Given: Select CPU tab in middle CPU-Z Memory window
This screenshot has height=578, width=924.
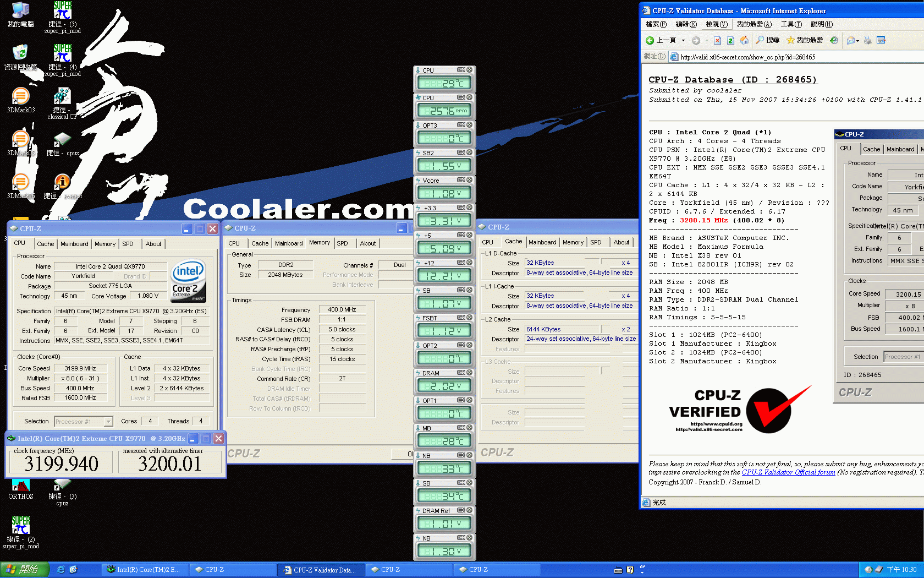Looking at the screenshot, I should point(234,243).
